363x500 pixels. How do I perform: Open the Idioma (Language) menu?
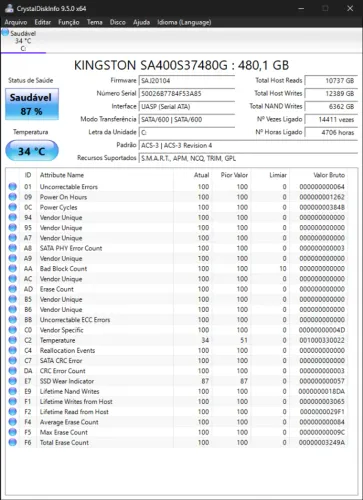coord(184,22)
